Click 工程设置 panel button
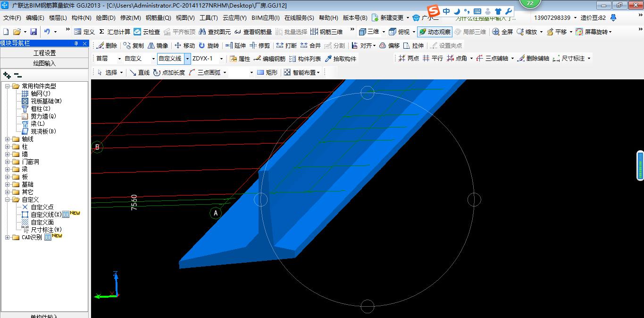The height and width of the screenshot is (318, 644). tap(44, 53)
